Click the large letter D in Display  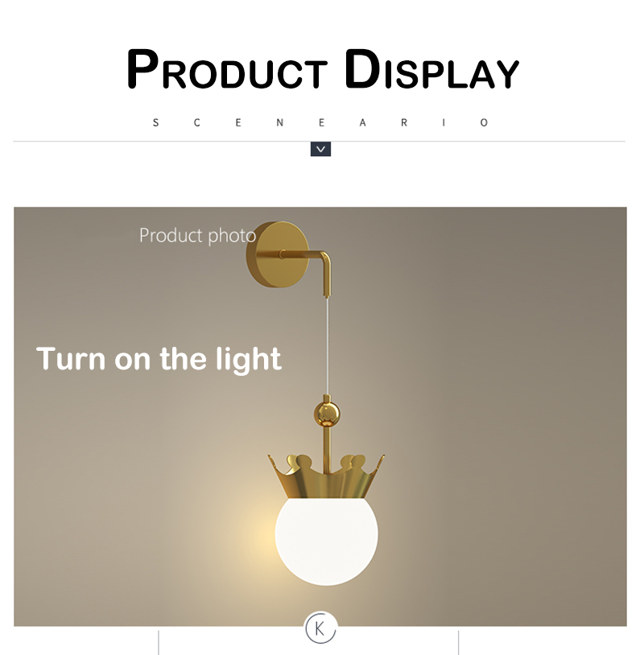coord(362,69)
